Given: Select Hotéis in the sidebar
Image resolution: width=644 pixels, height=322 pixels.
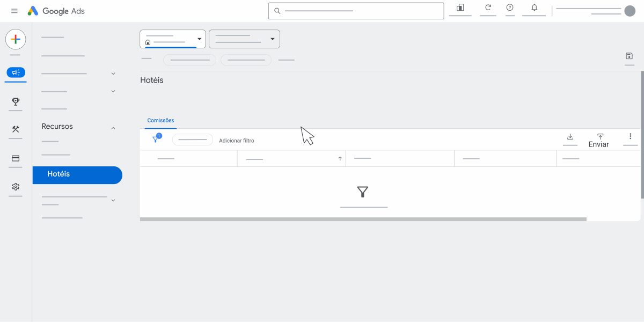Looking at the screenshot, I should 77,174.
